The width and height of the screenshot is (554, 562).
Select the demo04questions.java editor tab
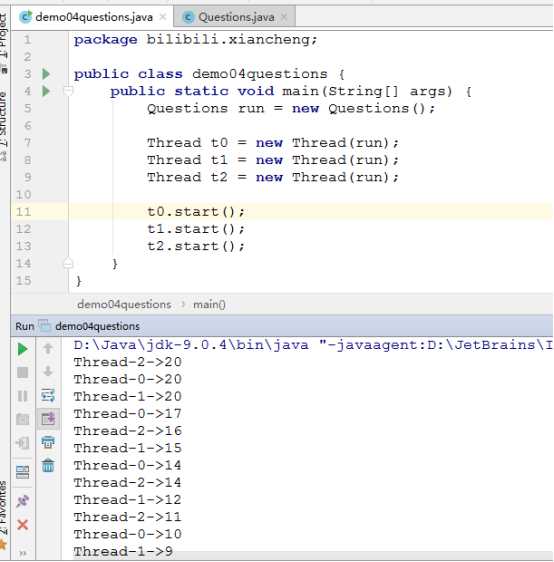pyautogui.click(x=92, y=17)
